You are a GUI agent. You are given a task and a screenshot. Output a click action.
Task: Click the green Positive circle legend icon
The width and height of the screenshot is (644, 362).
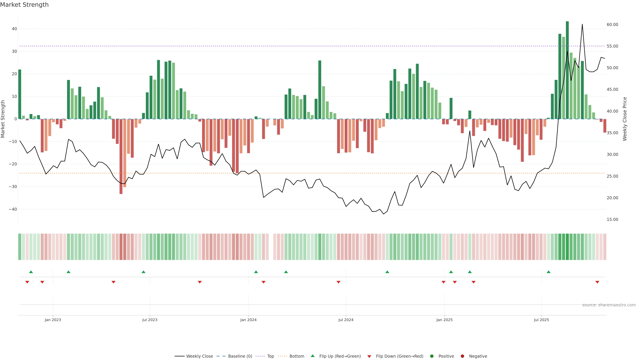432,356
